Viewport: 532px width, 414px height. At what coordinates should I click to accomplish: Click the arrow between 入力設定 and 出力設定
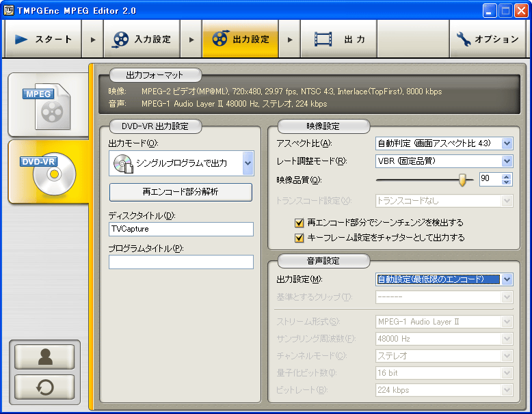coord(191,40)
